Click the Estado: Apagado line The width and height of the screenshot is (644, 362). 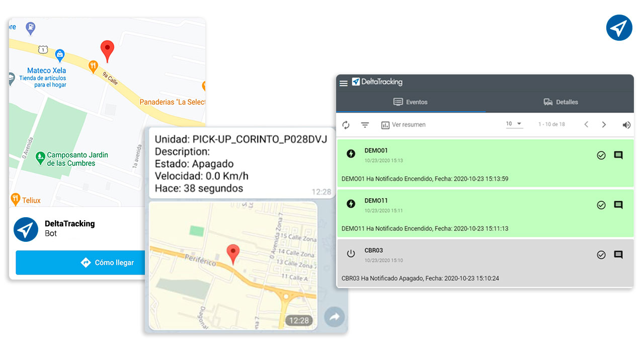[x=194, y=164]
